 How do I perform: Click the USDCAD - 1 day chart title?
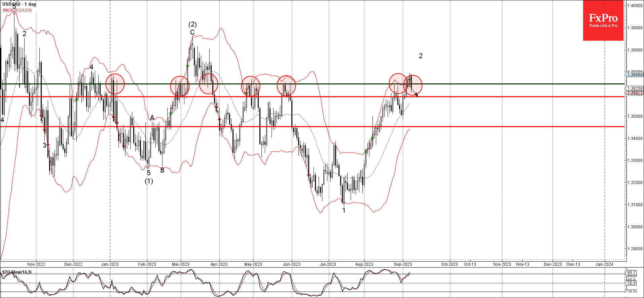point(19,4)
